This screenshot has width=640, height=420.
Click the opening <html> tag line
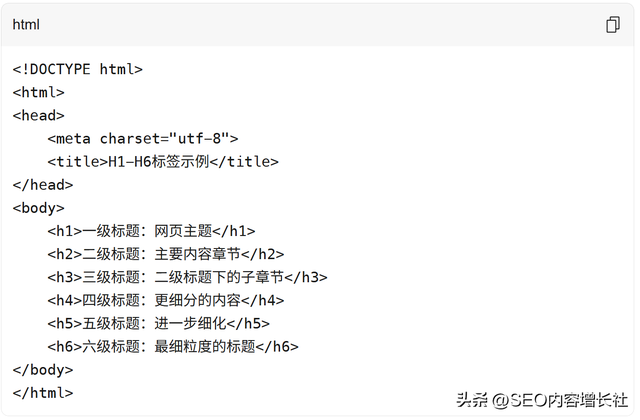(39, 92)
